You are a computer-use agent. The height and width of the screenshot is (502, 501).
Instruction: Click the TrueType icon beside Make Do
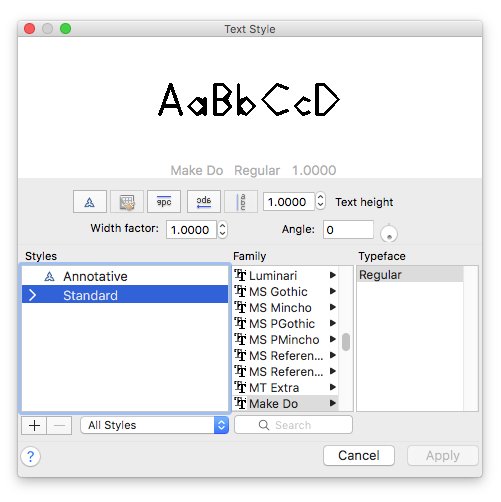click(240, 403)
